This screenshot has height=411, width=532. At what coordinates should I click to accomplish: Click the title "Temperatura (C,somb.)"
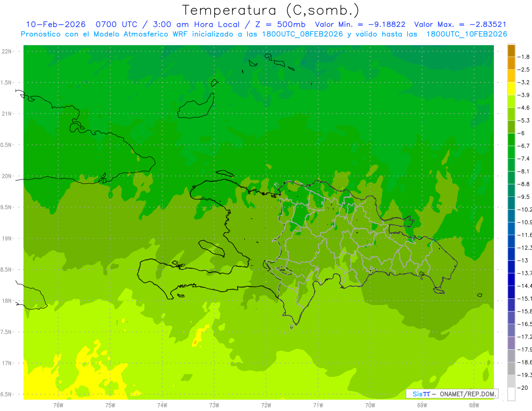[271, 10]
